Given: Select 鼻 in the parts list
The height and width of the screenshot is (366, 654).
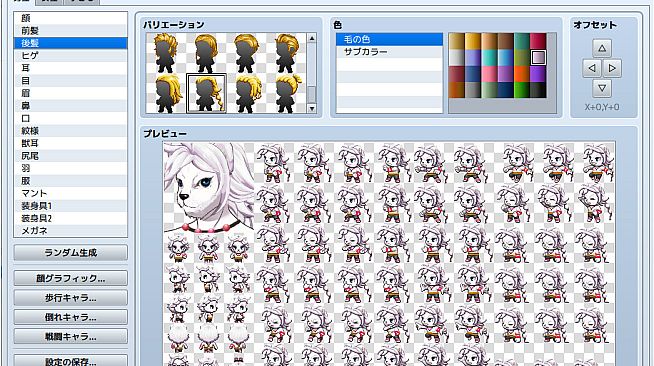Looking at the screenshot, I should click(x=70, y=105).
